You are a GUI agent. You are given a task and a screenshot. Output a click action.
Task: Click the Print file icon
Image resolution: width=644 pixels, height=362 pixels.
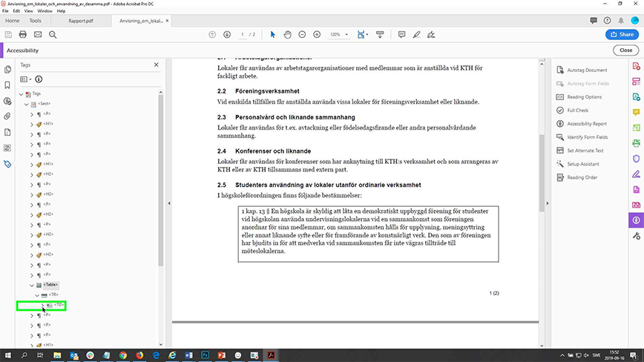[x=22, y=34]
